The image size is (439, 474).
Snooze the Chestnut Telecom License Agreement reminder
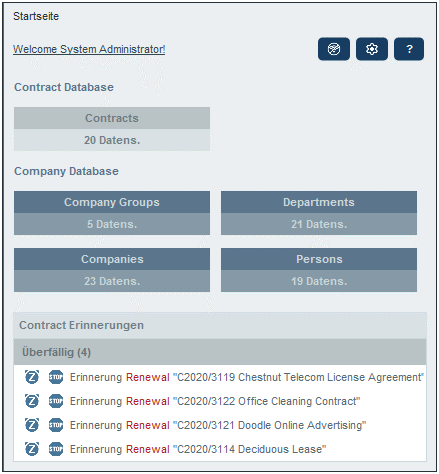(32, 377)
